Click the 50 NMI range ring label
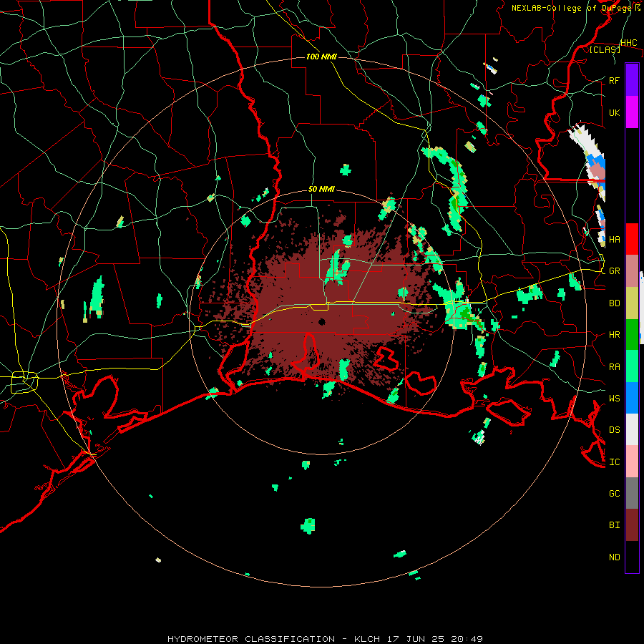The width and height of the screenshot is (644, 644). tap(321, 189)
